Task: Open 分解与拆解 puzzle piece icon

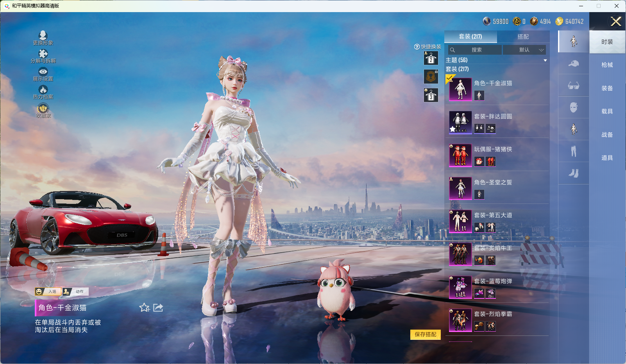Action: (43, 54)
